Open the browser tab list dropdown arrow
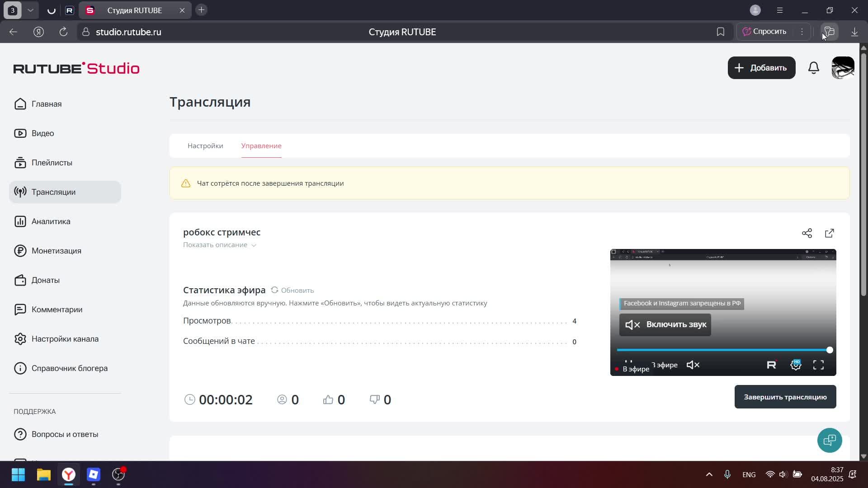 pyautogui.click(x=31, y=10)
